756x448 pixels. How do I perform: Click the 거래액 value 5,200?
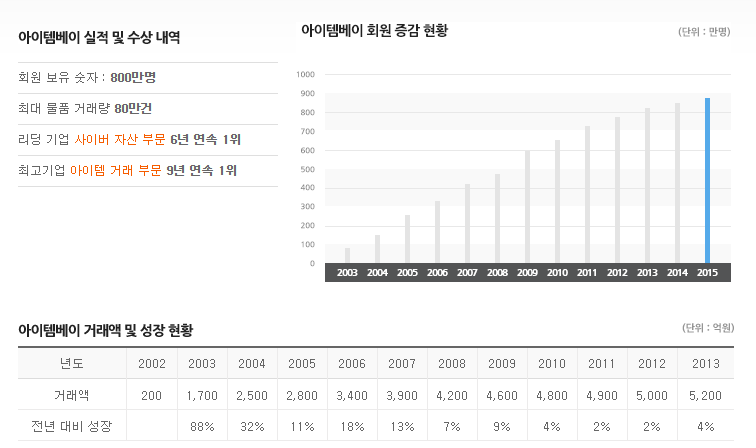tap(705, 396)
